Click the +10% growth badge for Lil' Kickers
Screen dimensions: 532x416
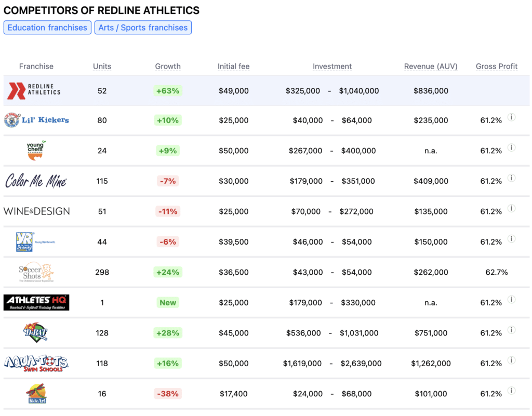click(x=168, y=120)
